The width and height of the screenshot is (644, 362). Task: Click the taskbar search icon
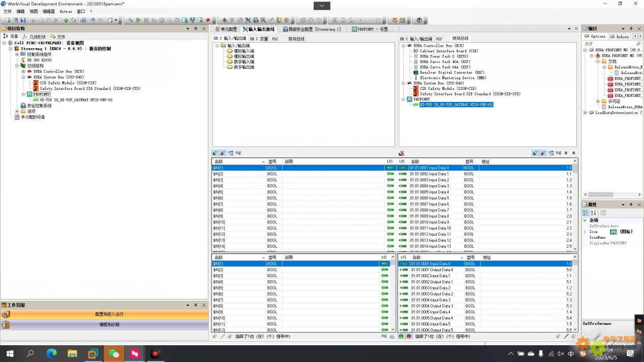click(30, 353)
